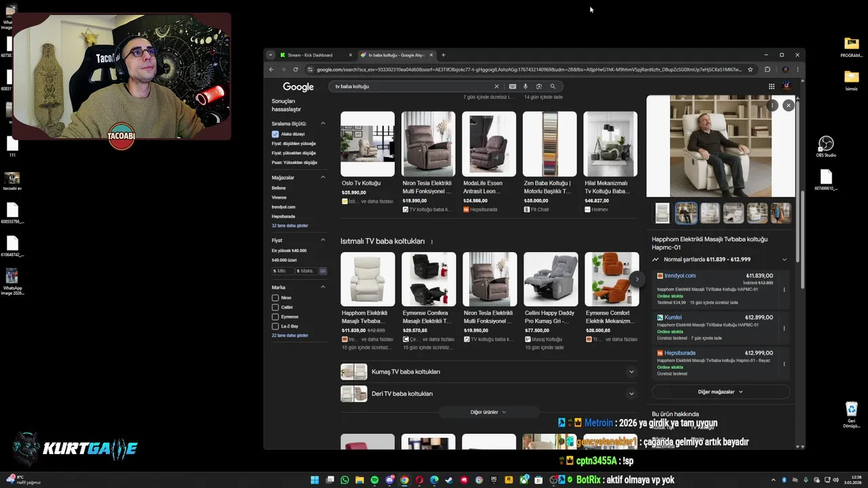Show 22 more brands link

pyautogui.click(x=290, y=335)
